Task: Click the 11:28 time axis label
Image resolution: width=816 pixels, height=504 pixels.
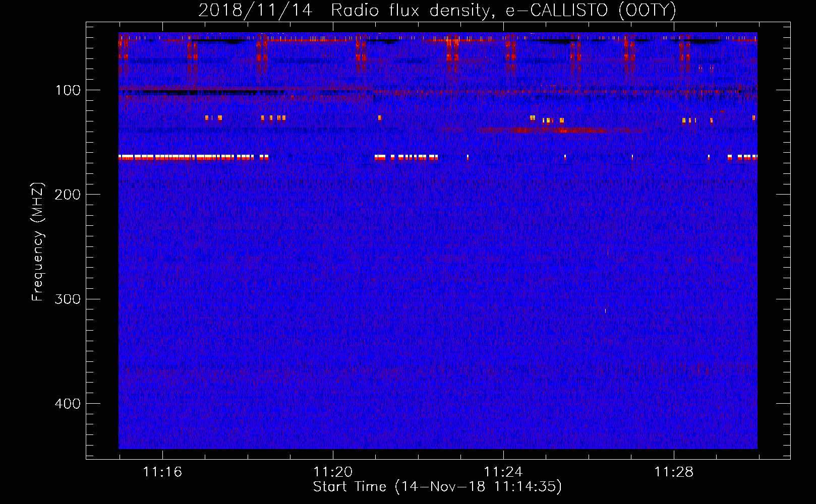Action: click(x=674, y=472)
